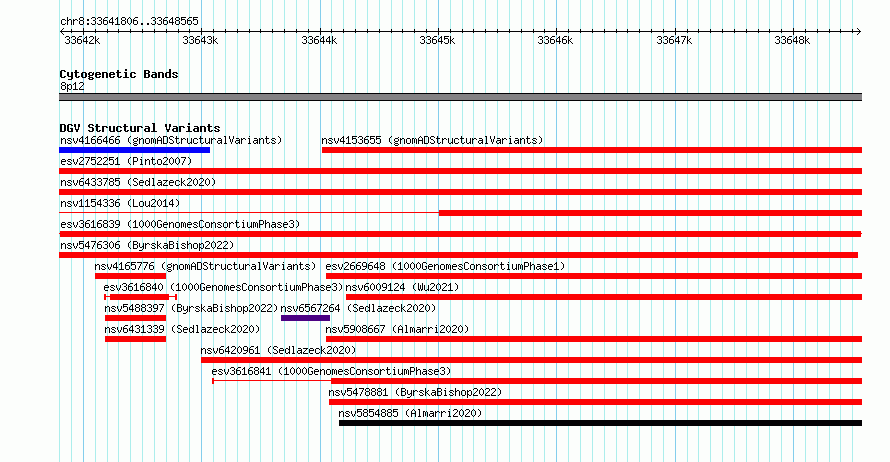Viewport: 890px width, 462px height.
Task: Open the esv2752251 (Pinto2007) label
Action: click(x=126, y=161)
